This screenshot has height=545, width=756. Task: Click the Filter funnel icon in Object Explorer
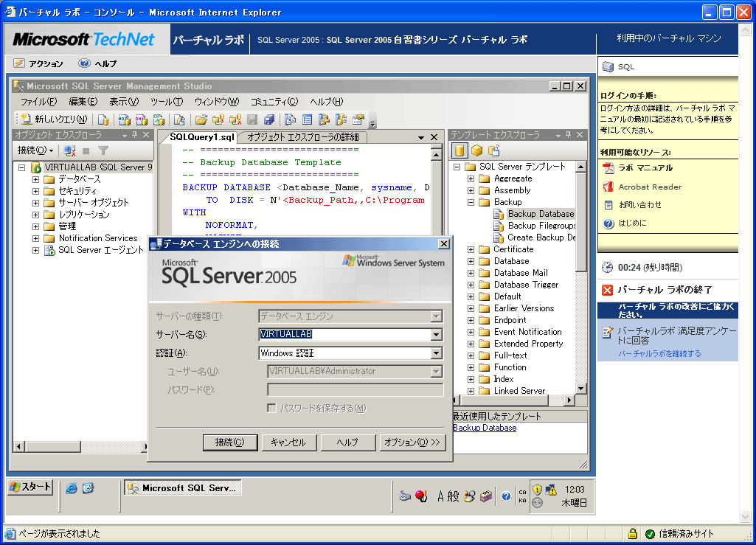103,151
